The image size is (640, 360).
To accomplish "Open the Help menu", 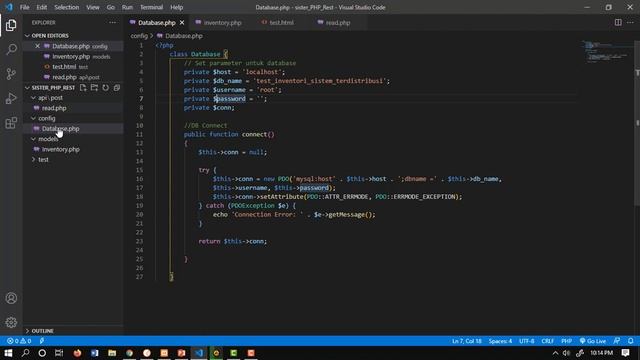I will point(176,7).
